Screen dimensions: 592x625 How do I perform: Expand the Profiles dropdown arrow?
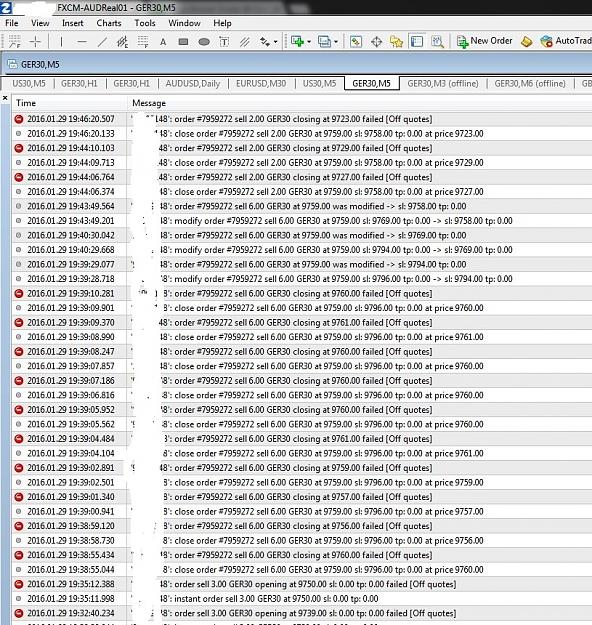[336, 41]
